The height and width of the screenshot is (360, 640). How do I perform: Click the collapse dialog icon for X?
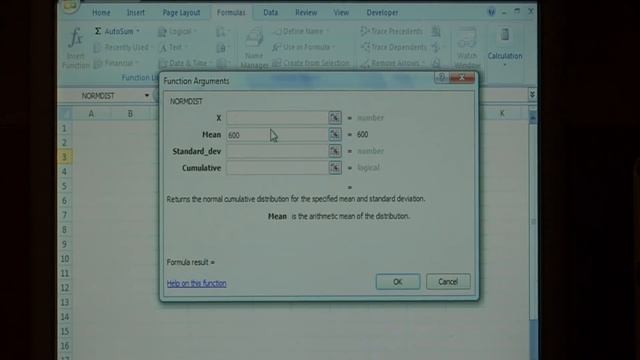(x=335, y=118)
